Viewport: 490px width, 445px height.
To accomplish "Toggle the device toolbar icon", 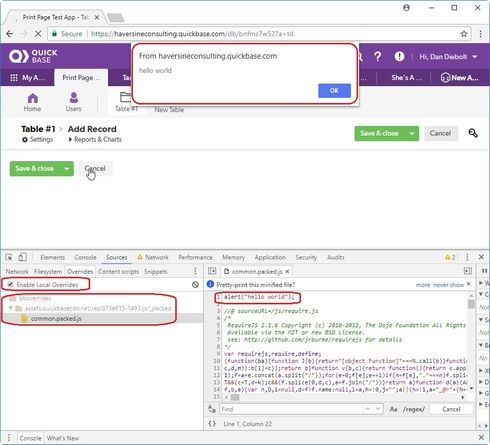I will tap(22, 257).
